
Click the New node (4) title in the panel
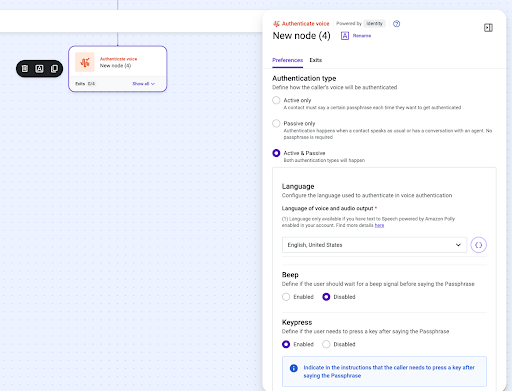[x=301, y=36]
